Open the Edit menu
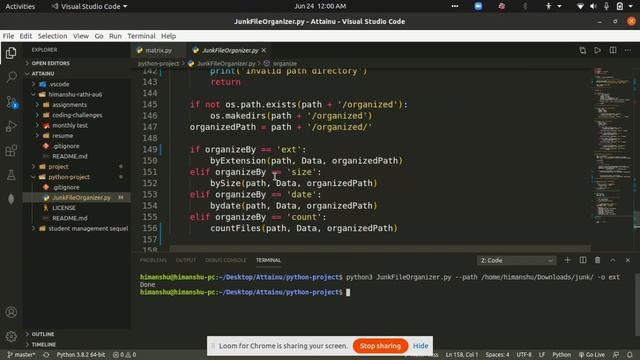640x360 pixels. [x=26, y=36]
